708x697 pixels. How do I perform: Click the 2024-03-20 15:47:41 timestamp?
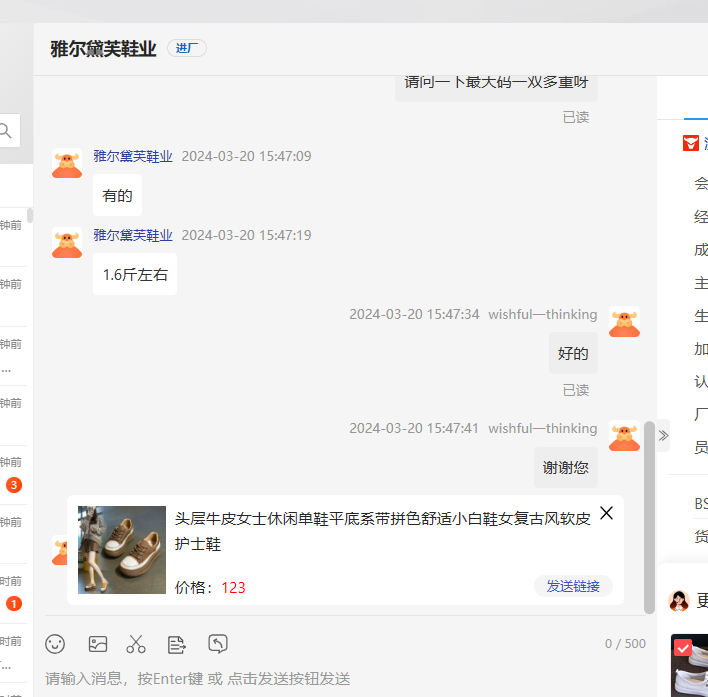click(414, 428)
